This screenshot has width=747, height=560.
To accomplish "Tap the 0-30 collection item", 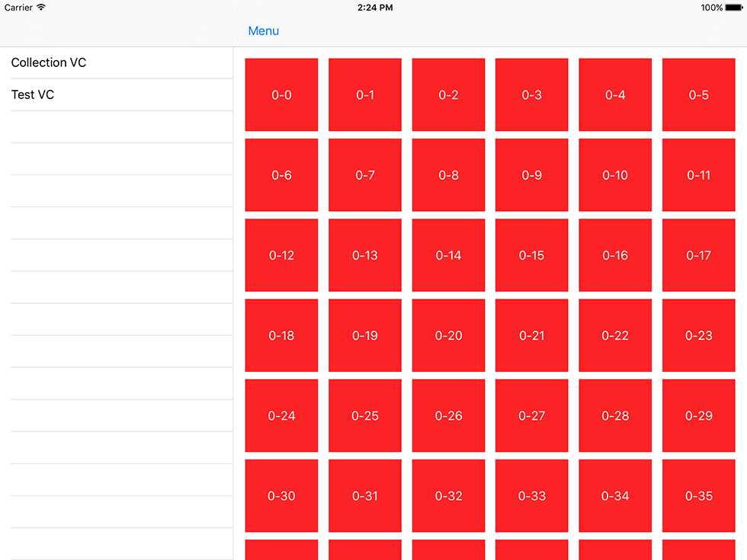I will pyautogui.click(x=281, y=496).
